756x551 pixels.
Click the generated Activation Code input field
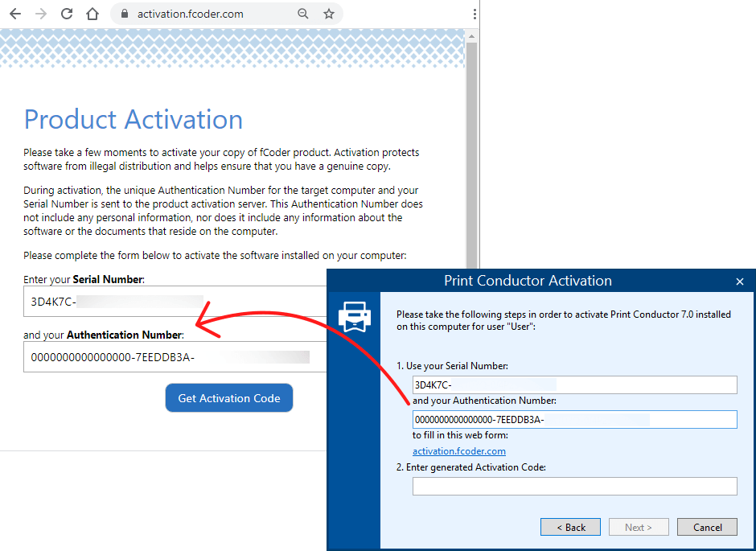pos(574,486)
